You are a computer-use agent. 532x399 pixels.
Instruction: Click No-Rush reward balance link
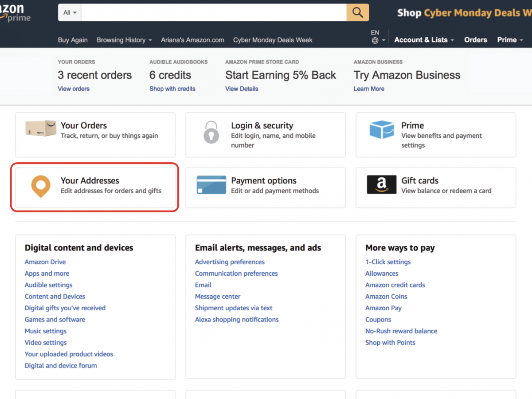pyautogui.click(x=401, y=331)
